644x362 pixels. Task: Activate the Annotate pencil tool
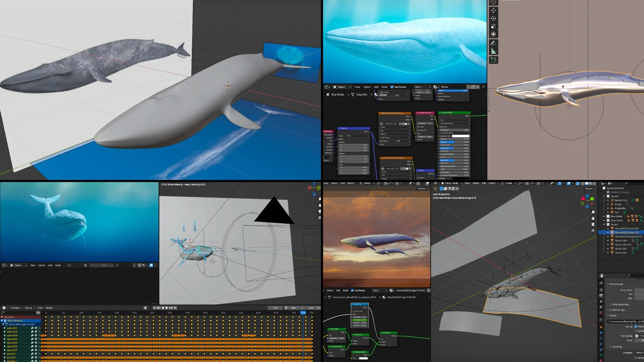(x=493, y=43)
